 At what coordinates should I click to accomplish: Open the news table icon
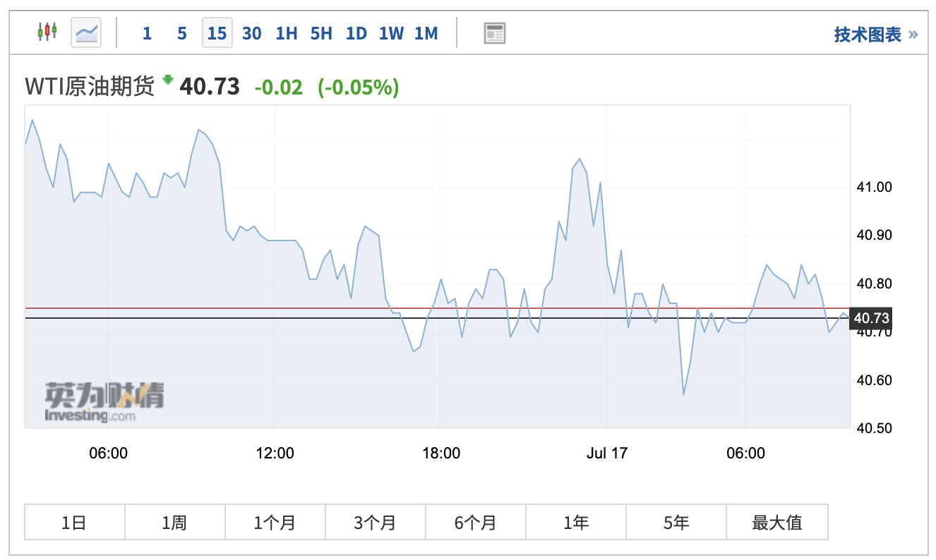pyautogui.click(x=495, y=33)
